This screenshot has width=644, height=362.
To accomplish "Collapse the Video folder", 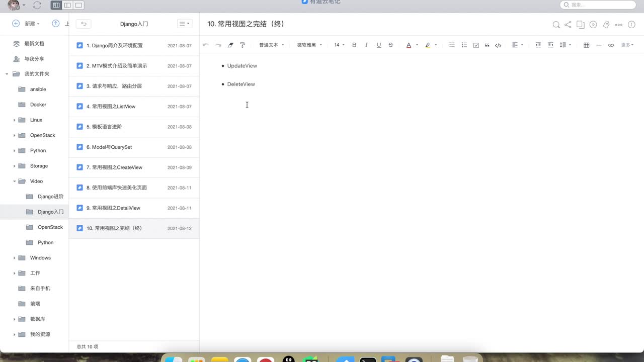I will click(x=14, y=181).
